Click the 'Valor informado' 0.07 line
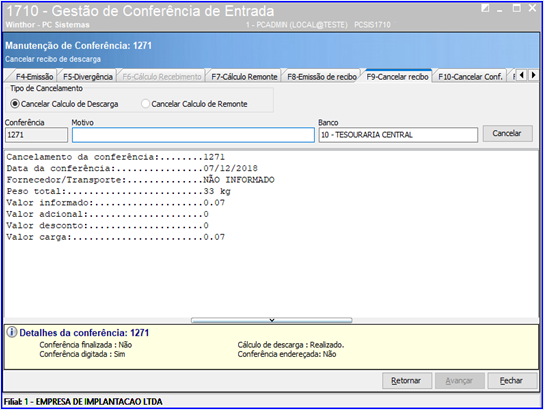 click(x=116, y=203)
